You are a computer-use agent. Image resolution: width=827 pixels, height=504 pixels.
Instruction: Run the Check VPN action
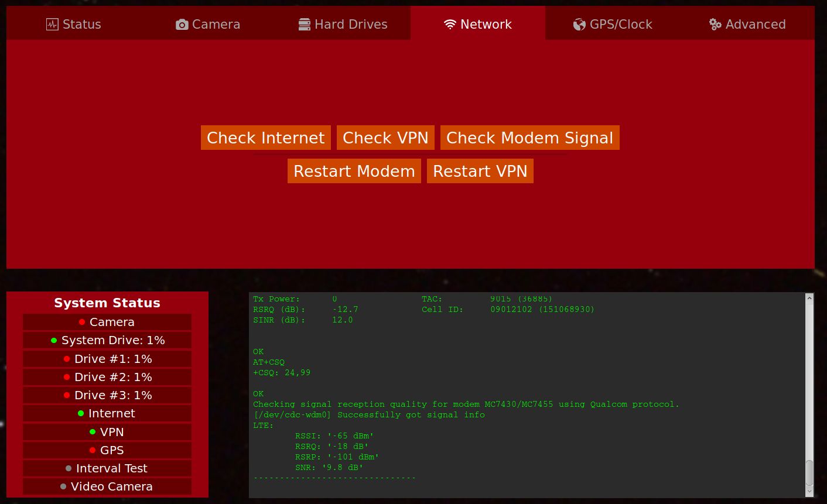pyautogui.click(x=385, y=138)
